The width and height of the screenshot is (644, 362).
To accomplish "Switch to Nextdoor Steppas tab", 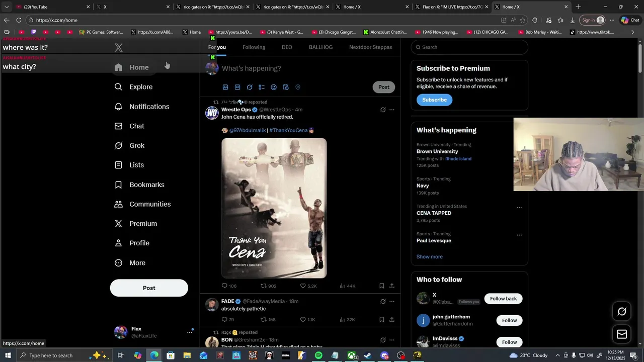I will [371, 47].
